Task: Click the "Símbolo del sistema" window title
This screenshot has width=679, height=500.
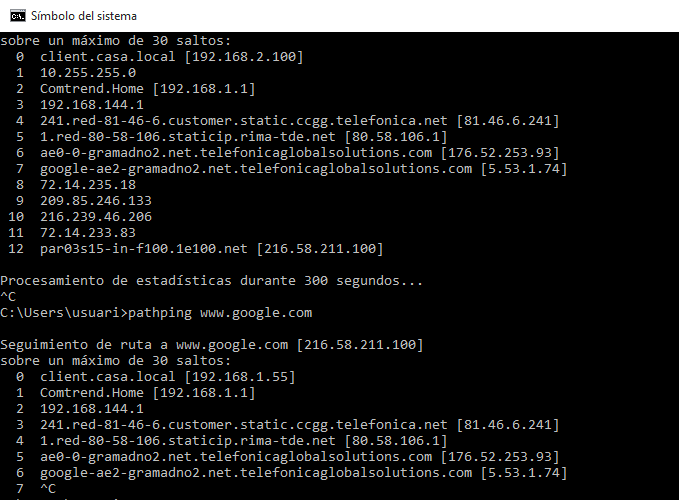Action: [x=84, y=16]
